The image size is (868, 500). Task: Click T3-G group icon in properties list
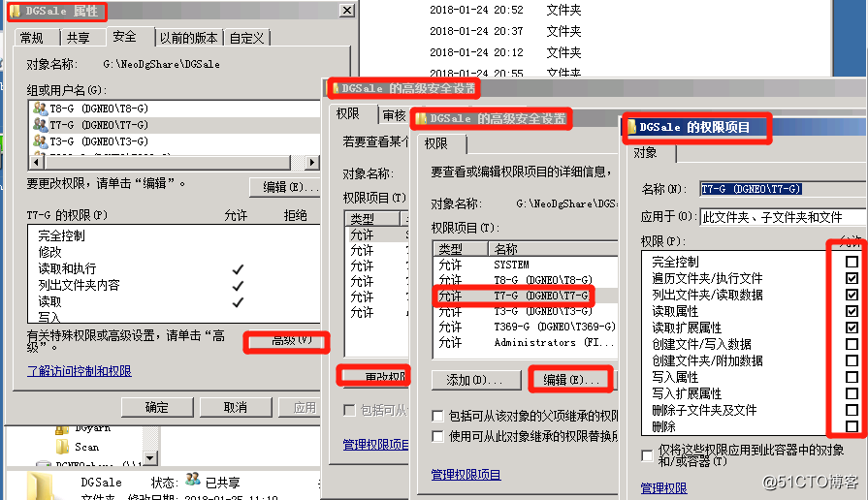tap(40, 141)
